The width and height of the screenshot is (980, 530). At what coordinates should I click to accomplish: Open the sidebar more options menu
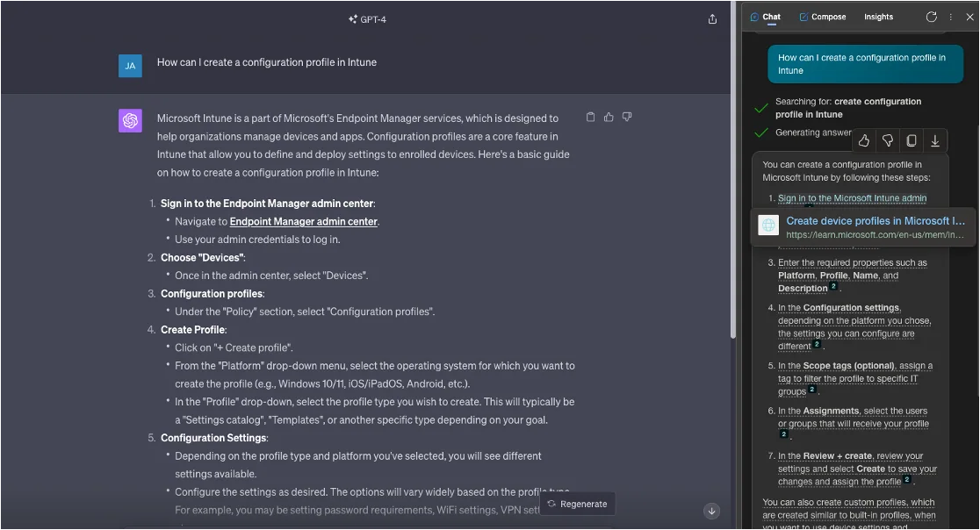951,17
